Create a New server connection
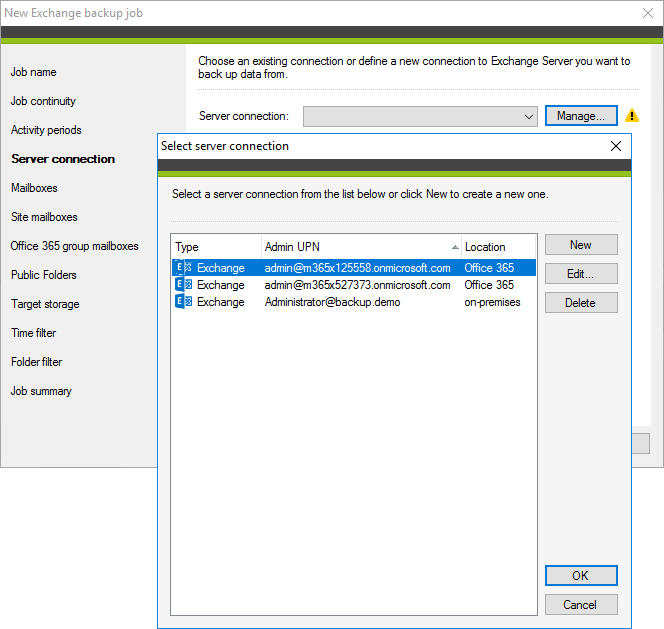Screen dimensions: 664x629 point(581,245)
